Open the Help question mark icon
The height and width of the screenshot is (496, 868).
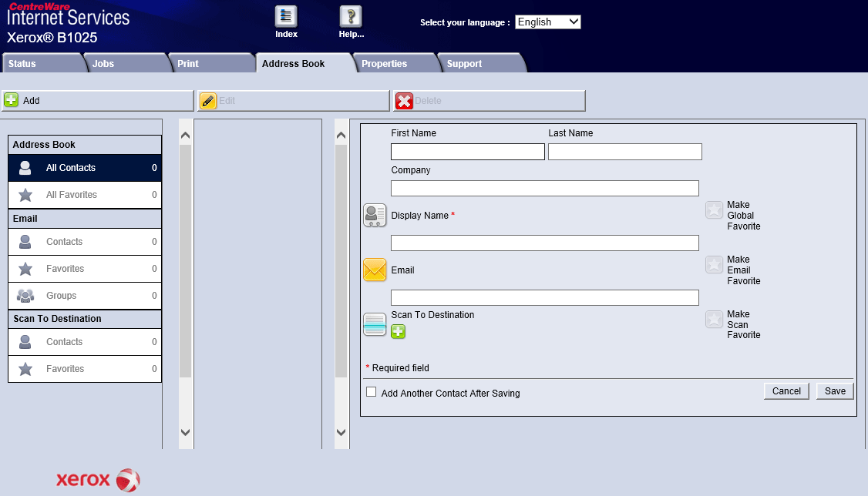(351, 17)
